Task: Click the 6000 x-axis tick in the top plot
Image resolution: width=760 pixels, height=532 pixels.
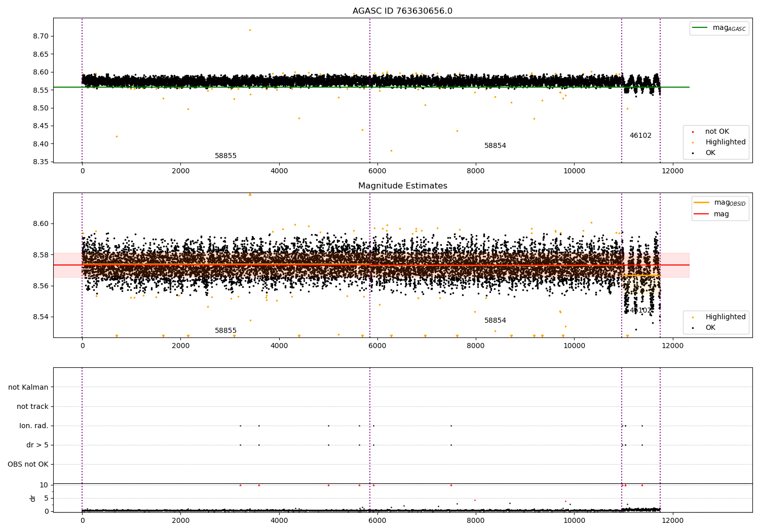Action: pyautogui.click(x=377, y=171)
